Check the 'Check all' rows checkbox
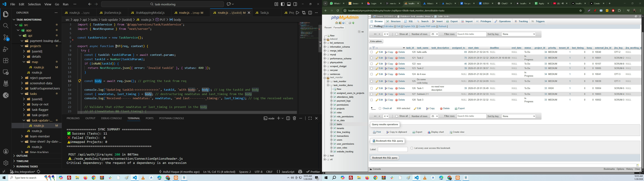 380,108
